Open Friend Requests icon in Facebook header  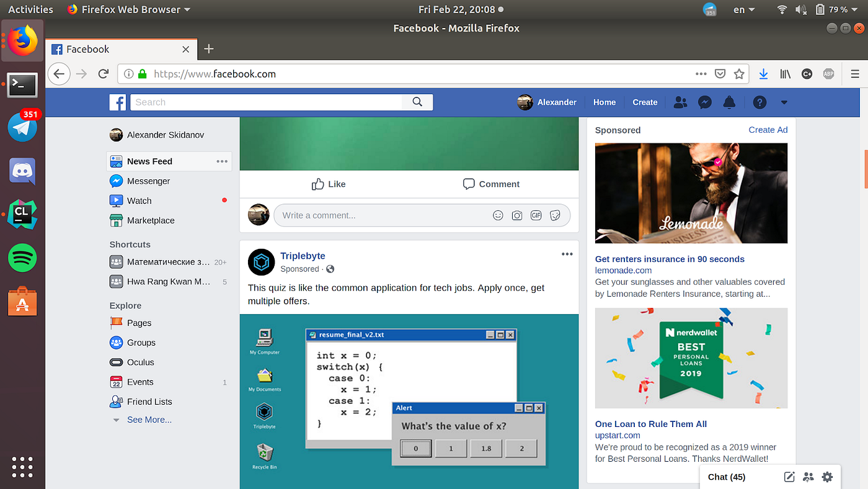click(x=680, y=102)
